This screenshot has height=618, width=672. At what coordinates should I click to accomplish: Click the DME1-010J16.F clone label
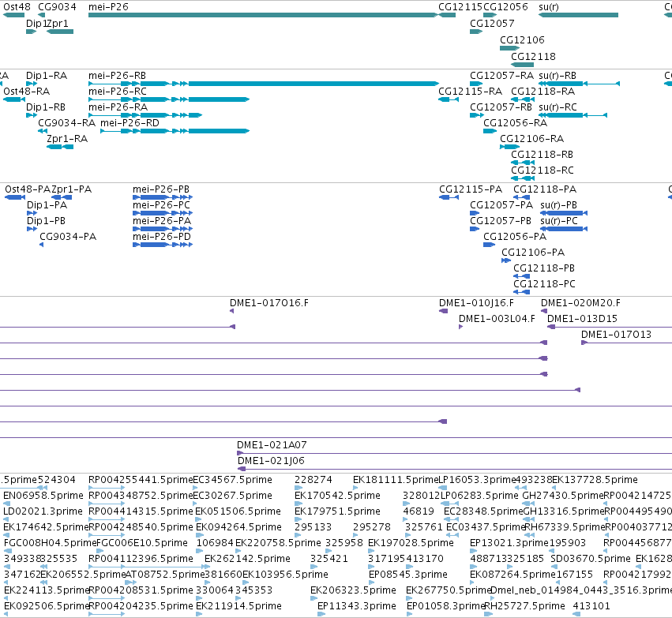pos(476,303)
